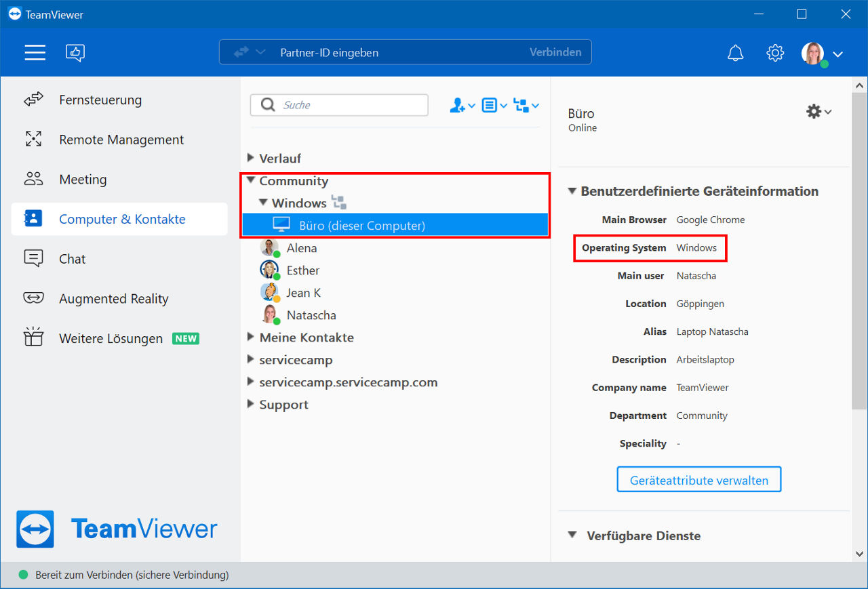
Task: Open the account dropdown chevron beside the avatar
Action: coord(838,54)
